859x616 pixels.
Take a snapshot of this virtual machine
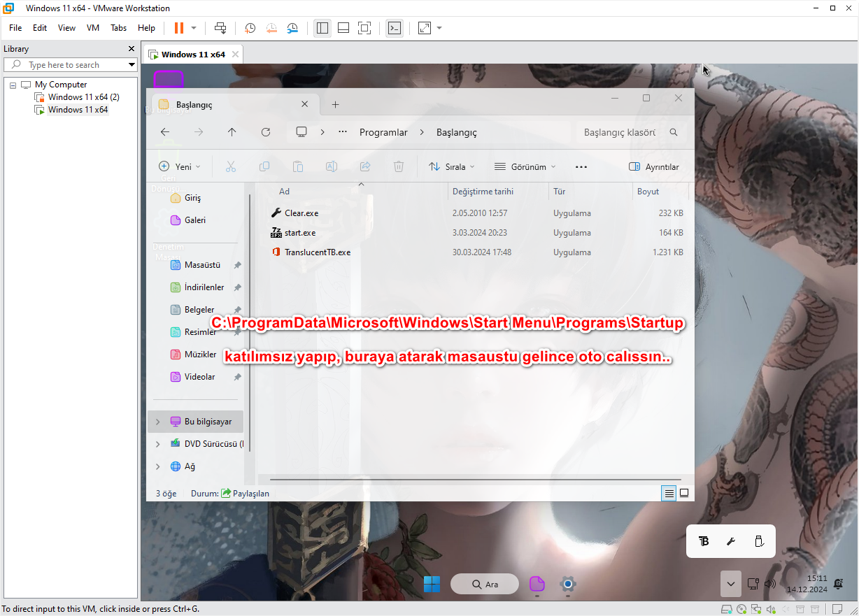[250, 28]
